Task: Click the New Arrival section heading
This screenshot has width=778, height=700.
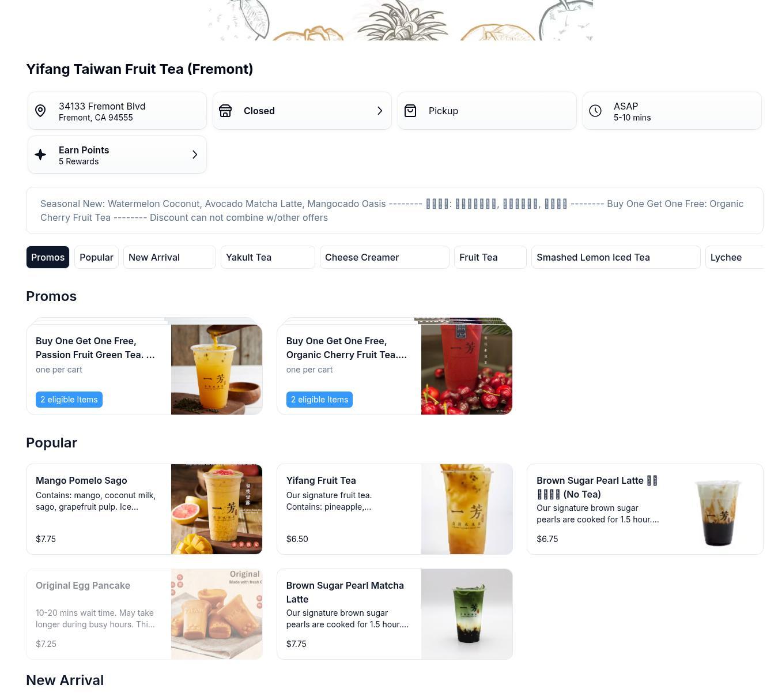Action: 65,680
